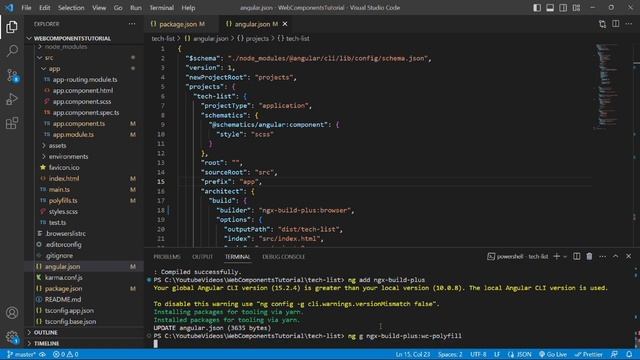
Task: Select the powershell tech-list terminal label
Action: coord(518,256)
